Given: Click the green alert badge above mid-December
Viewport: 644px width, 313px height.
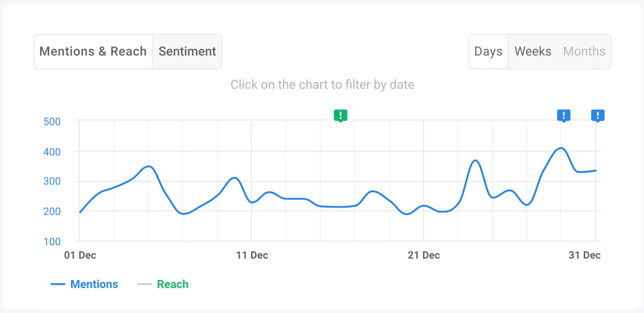Looking at the screenshot, I should [340, 115].
